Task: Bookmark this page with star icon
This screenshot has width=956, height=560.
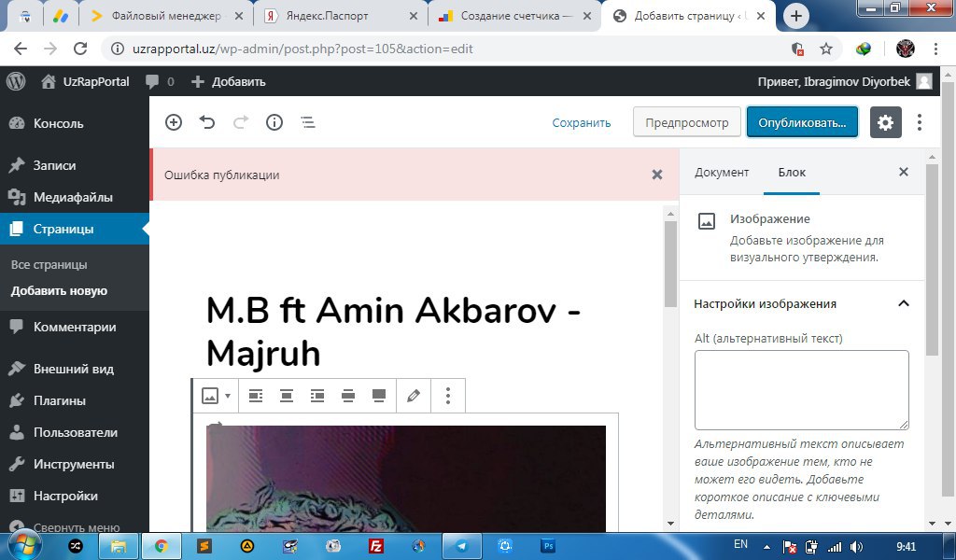Action: (x=825, y=49)
